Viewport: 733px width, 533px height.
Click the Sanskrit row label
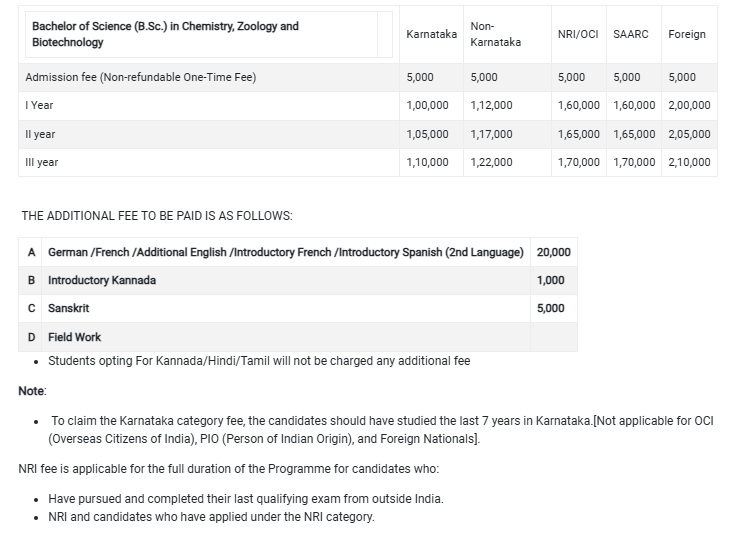[71, 308]
